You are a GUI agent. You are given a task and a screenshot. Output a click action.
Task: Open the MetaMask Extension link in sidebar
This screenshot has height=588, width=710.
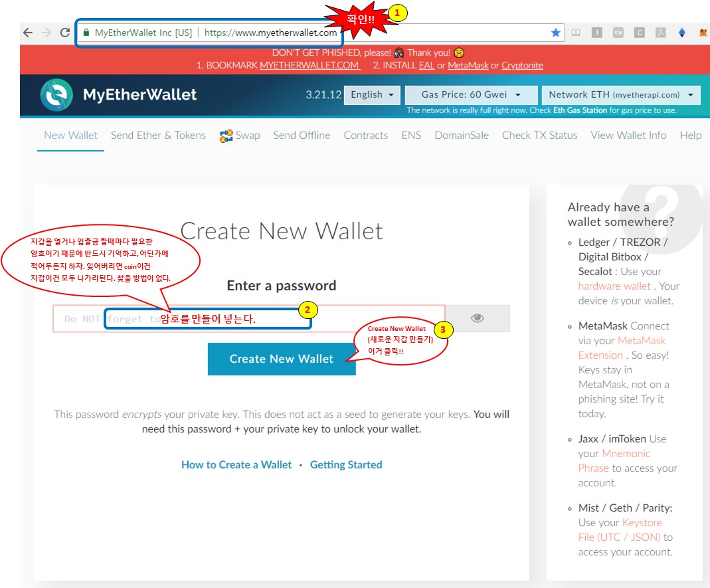point(622,348)
